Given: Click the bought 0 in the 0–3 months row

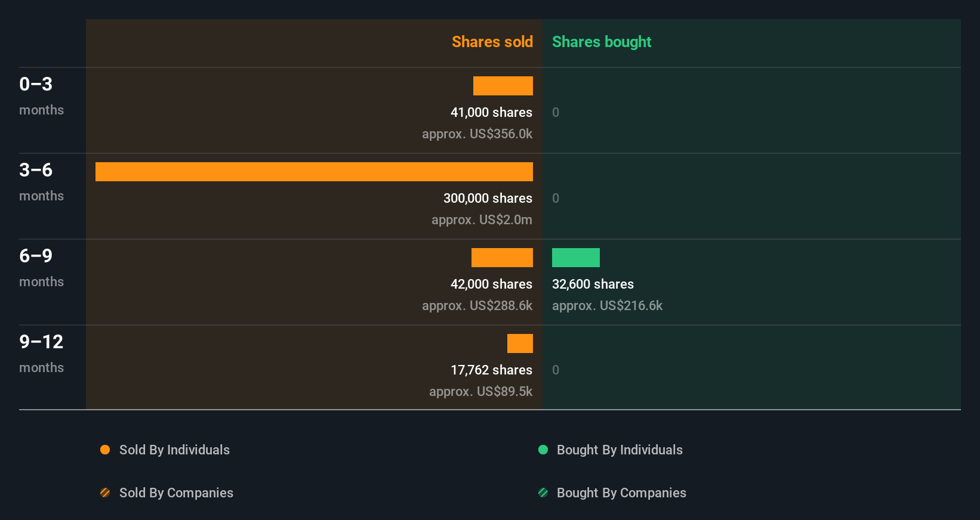Looking at the screenshot, I should click(556, 112).
